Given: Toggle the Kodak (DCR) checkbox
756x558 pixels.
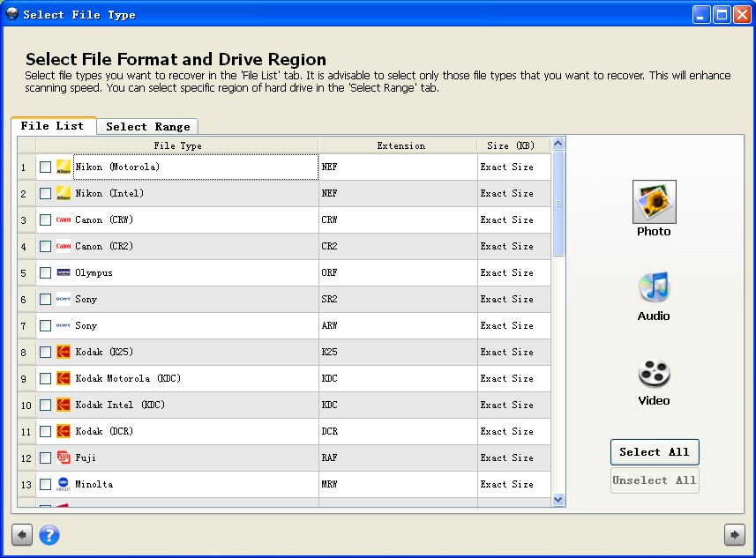Looking at the screenshot, I should pyautogui.click(x=45, y=431).
